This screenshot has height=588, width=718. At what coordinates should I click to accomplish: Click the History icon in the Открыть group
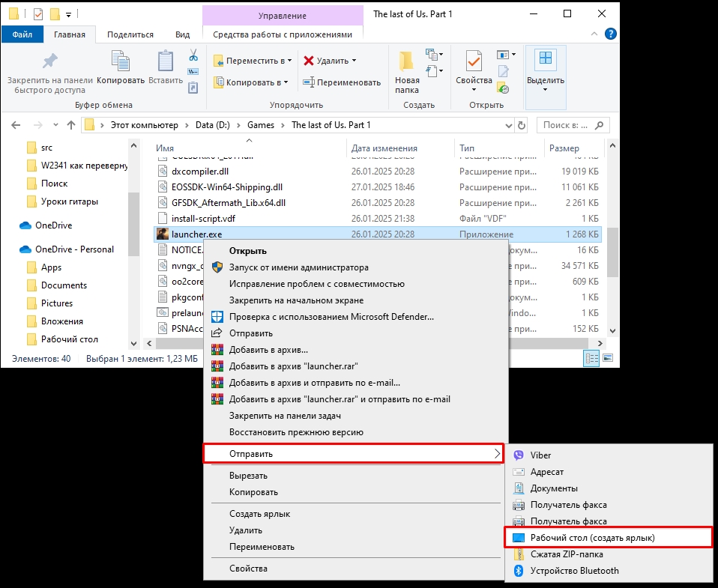[x=503, y=88]
